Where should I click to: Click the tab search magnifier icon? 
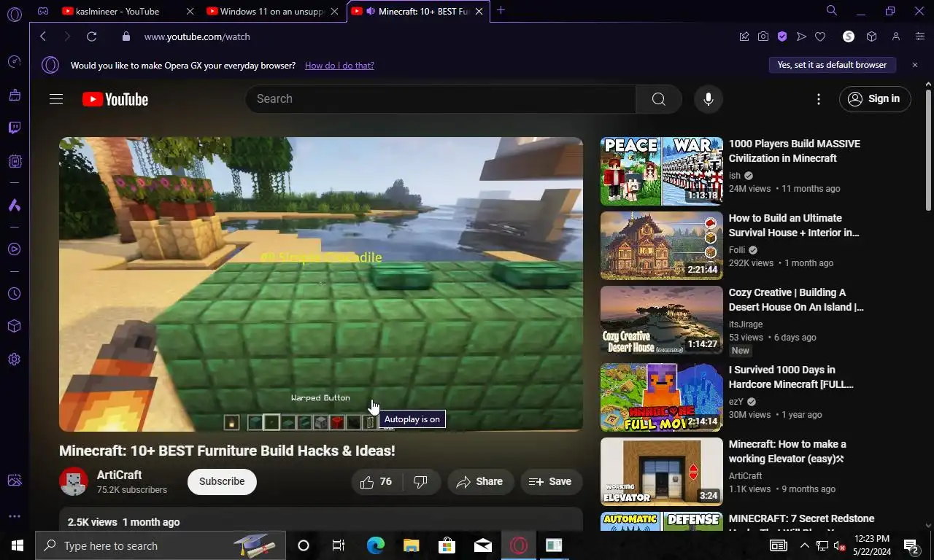click(831, 11)
